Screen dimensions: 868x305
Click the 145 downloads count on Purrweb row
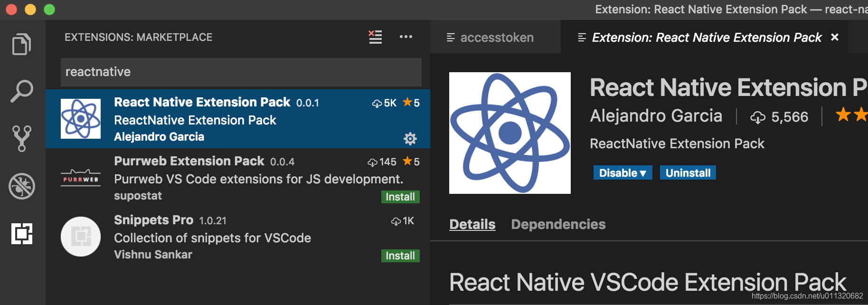382,162
